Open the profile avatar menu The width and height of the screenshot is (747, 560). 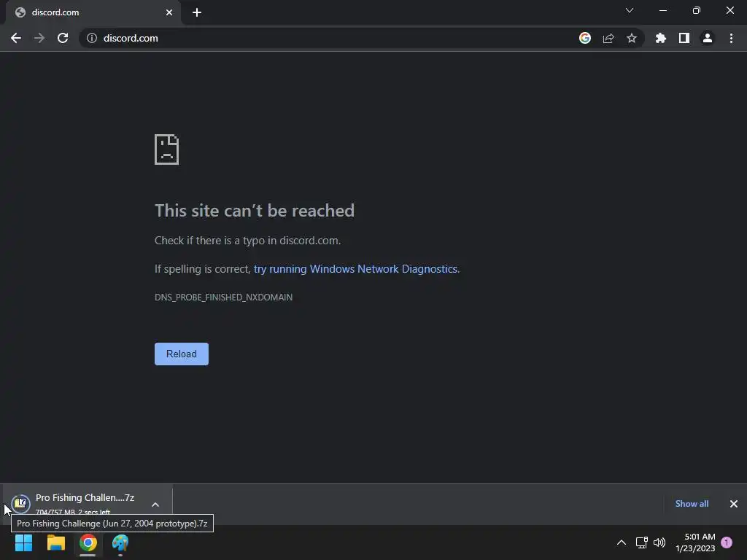tap(708, 38)
